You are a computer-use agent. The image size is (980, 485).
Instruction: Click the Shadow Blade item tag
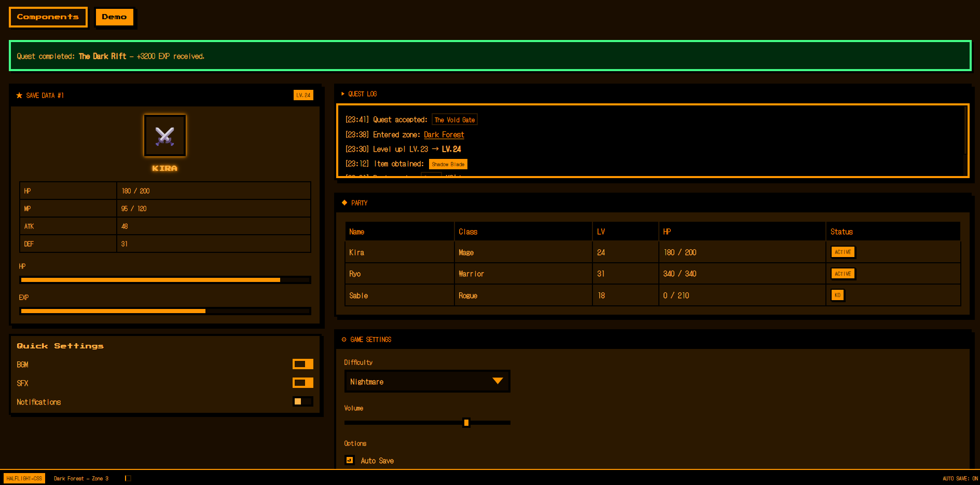click(x=448, y=164)
